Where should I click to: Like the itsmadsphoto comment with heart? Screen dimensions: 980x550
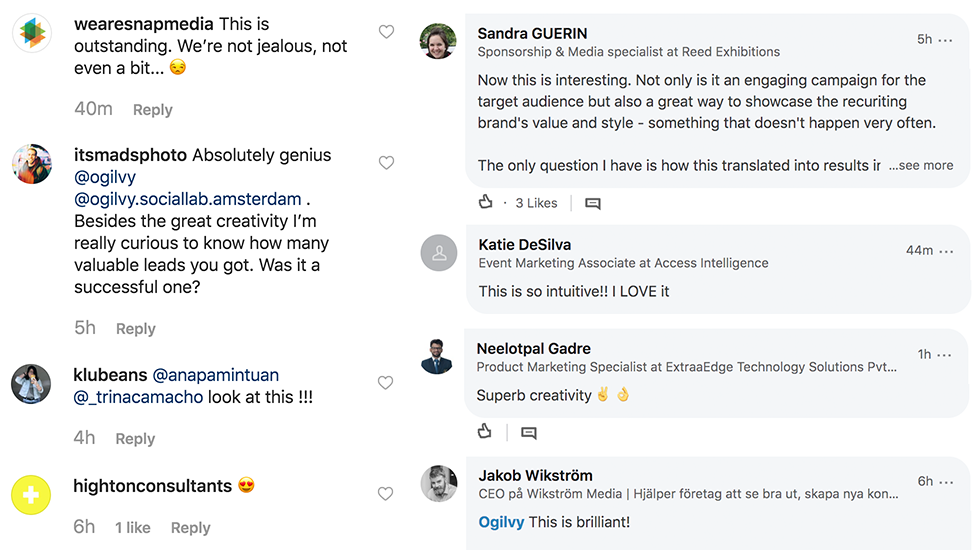coord(386,163)
